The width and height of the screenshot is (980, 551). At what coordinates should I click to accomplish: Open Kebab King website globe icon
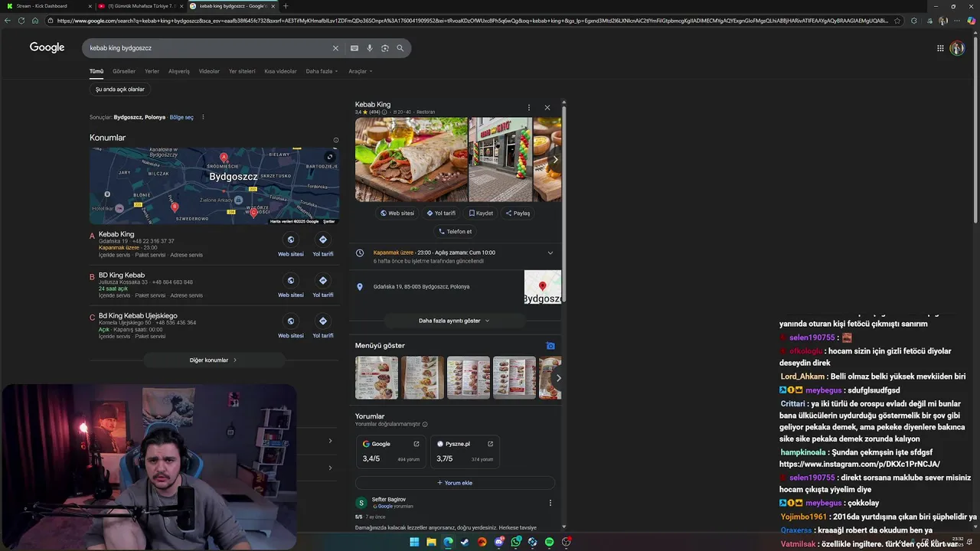point(290,240)
